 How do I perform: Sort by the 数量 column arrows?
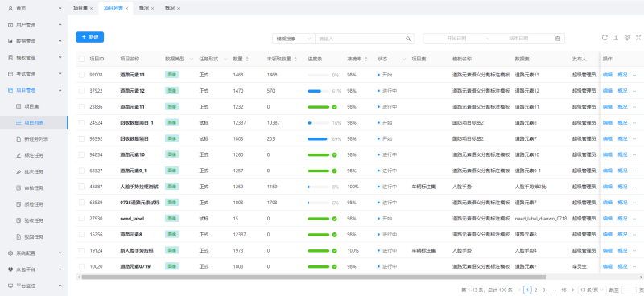click(247, 59)
